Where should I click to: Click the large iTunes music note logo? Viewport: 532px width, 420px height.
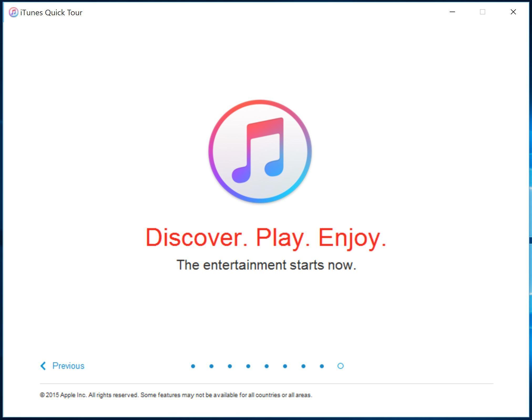260,151
